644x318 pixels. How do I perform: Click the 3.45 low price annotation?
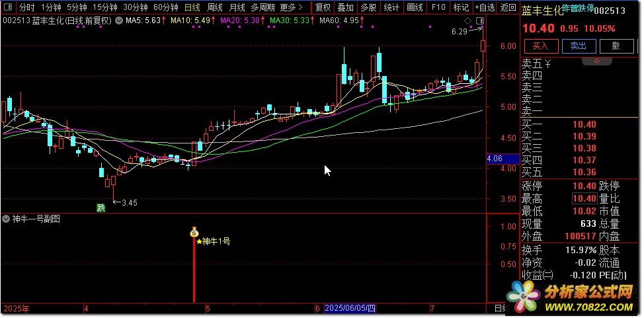(x=130, y=202)
